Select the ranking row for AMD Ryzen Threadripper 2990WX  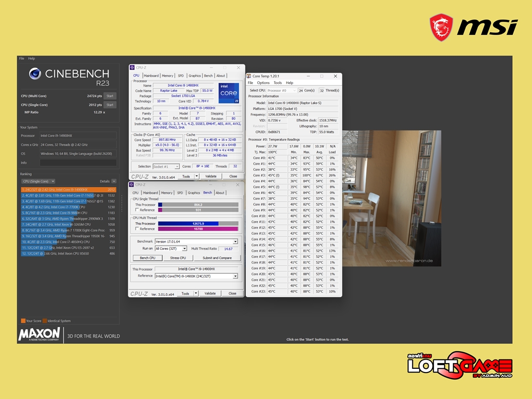[x=69, y=219]
